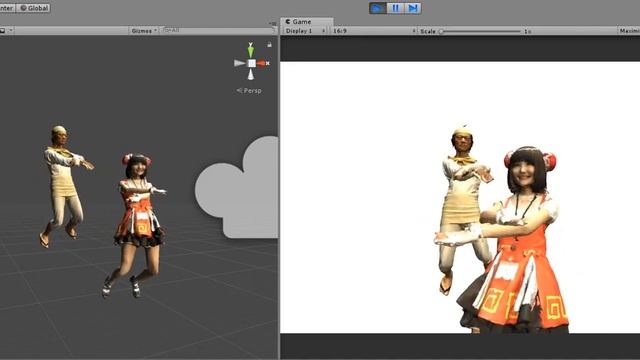Open the Scene panel options menu icon
This screenshot has height=360, width=640.
(x=273, y=23)
